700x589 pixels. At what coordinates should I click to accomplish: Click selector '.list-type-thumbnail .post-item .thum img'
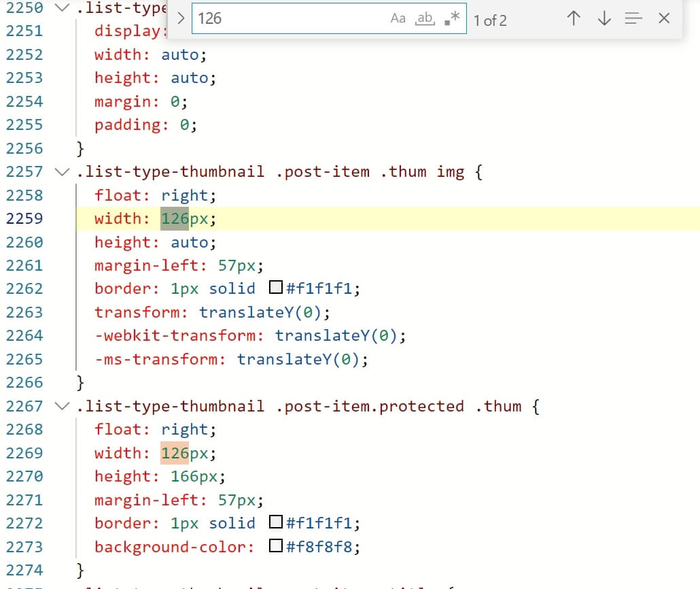[270, 171]
